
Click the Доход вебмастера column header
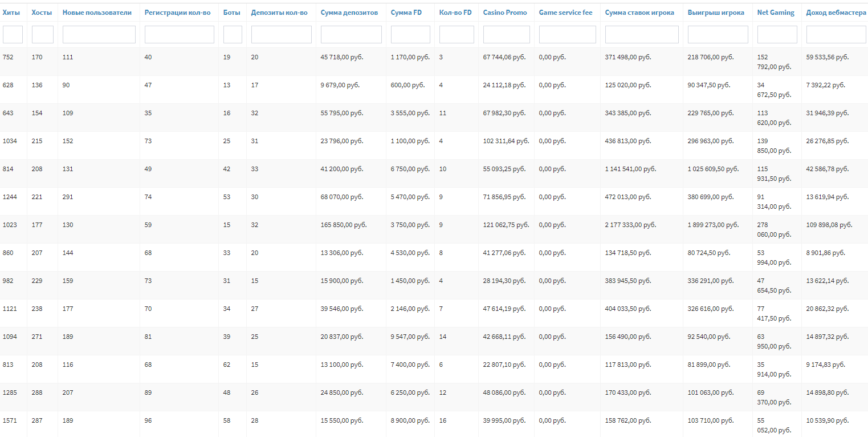836,13
